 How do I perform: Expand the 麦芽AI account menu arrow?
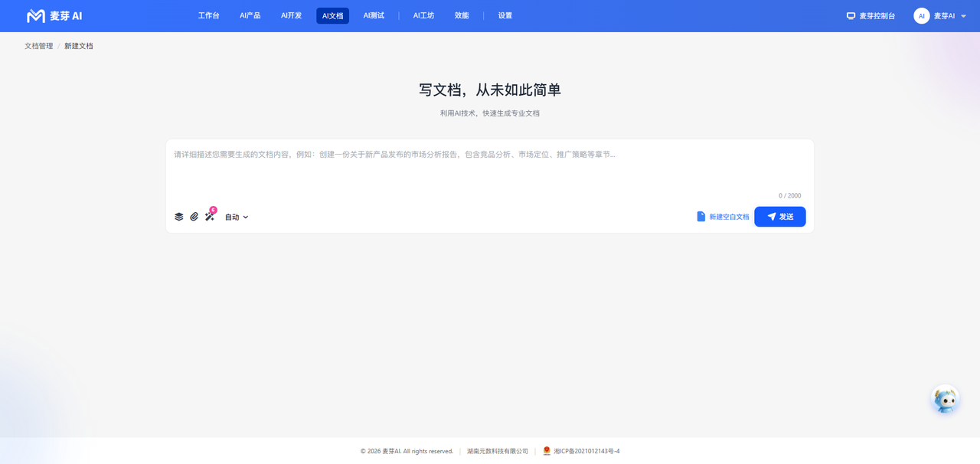pos(963,16)
